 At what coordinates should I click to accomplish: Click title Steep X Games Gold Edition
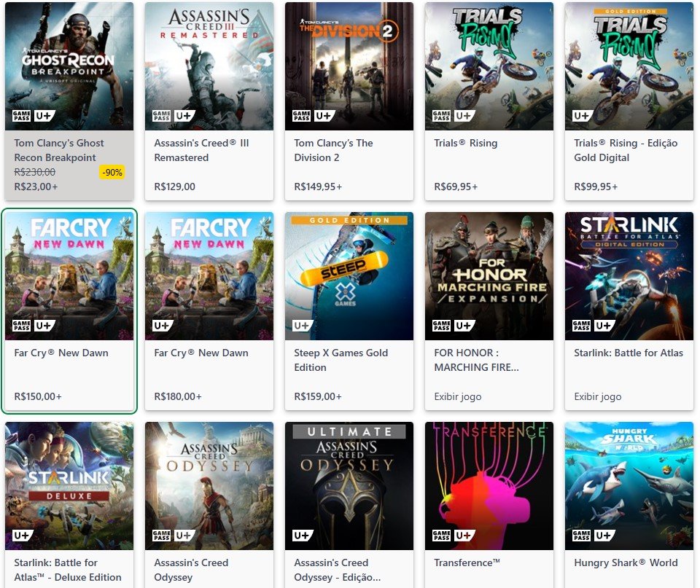(341, 360)
